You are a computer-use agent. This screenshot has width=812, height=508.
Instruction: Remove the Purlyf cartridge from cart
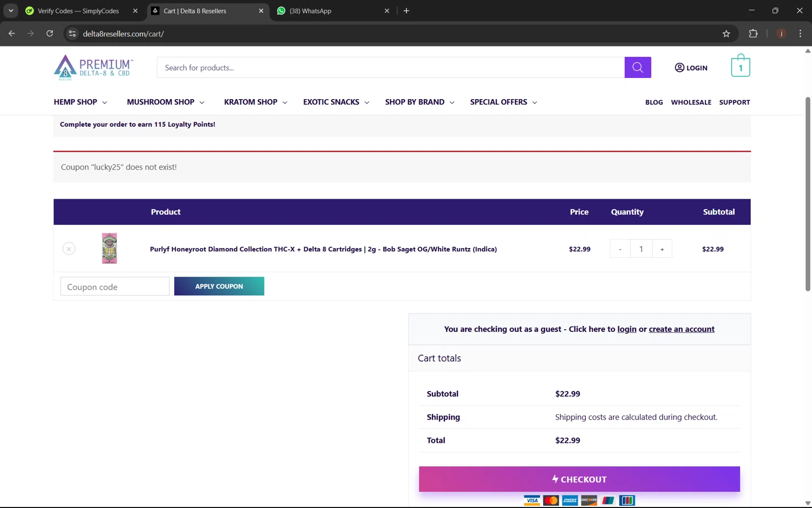69,249
